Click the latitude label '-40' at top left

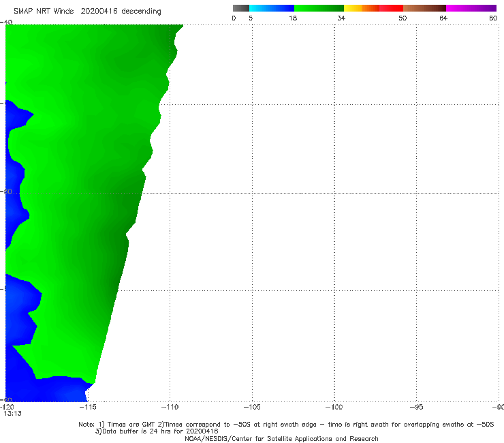tap(6, 22)
